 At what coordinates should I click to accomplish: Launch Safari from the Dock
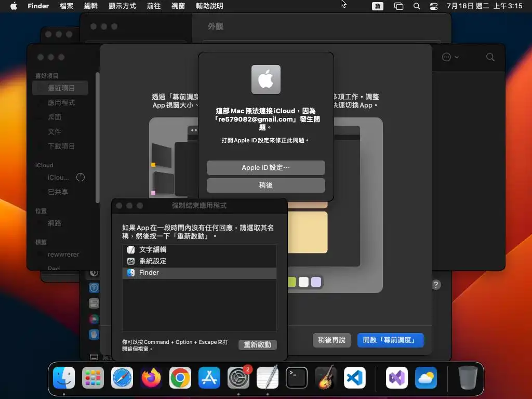coord(122,378)
